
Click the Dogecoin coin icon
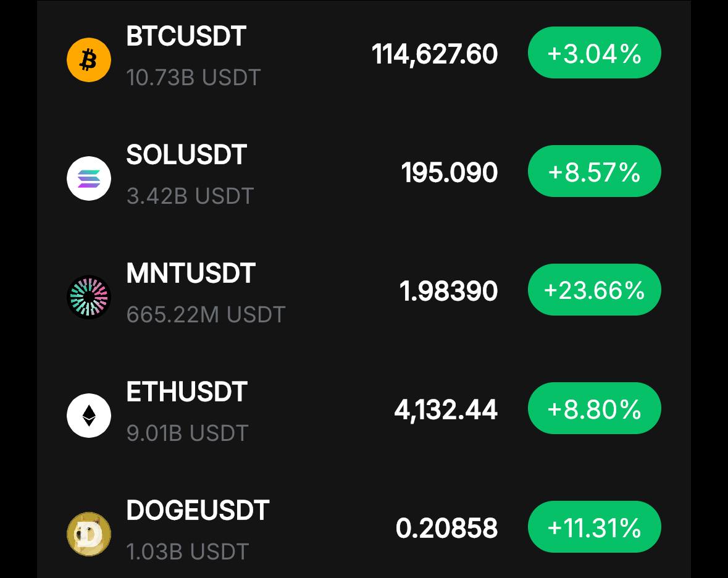point(89,534)
